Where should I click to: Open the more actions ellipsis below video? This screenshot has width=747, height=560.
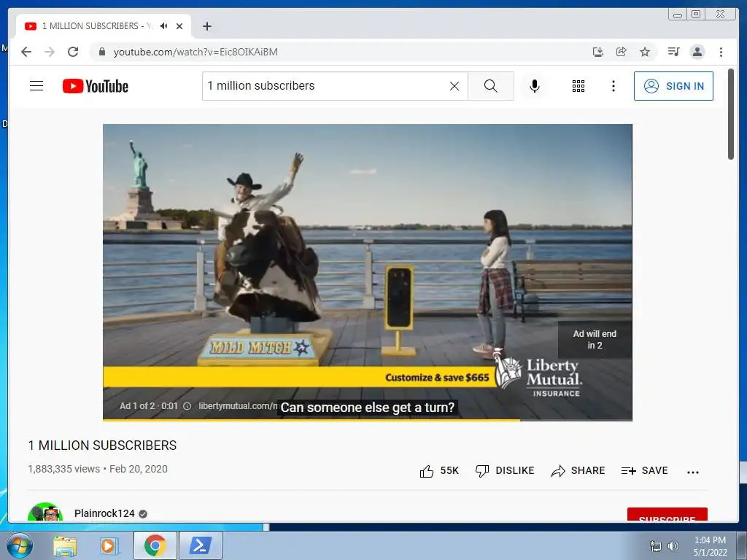click(x=693, y=472)
